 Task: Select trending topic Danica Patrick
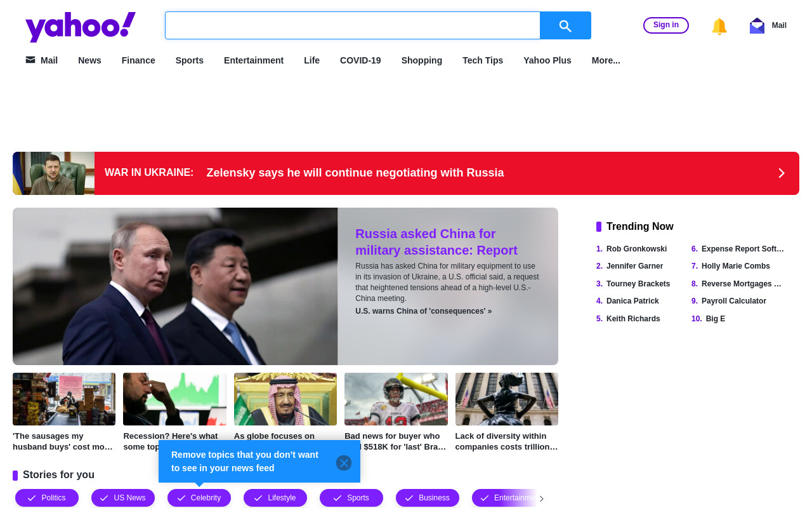[632, 301]
